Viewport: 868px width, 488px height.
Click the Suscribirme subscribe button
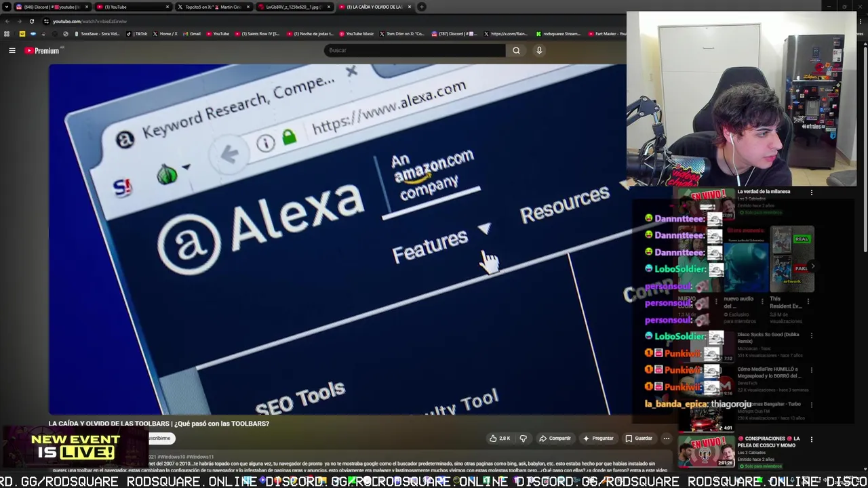pyautogui.click(x=161, y=439)
